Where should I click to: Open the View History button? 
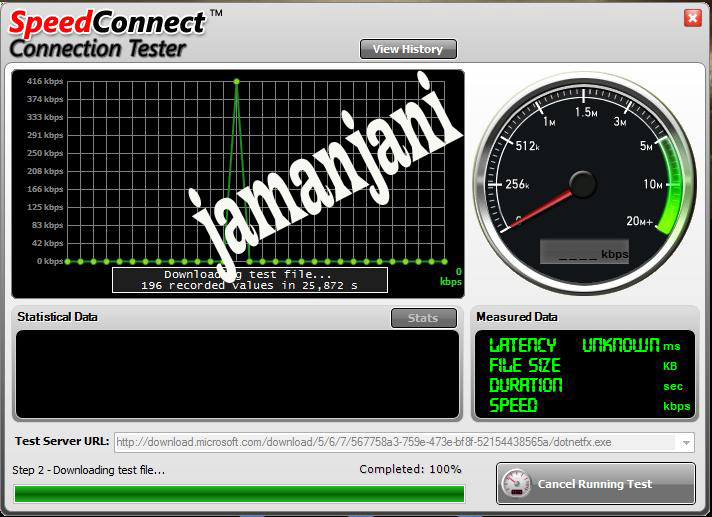[x=408, y=49]
